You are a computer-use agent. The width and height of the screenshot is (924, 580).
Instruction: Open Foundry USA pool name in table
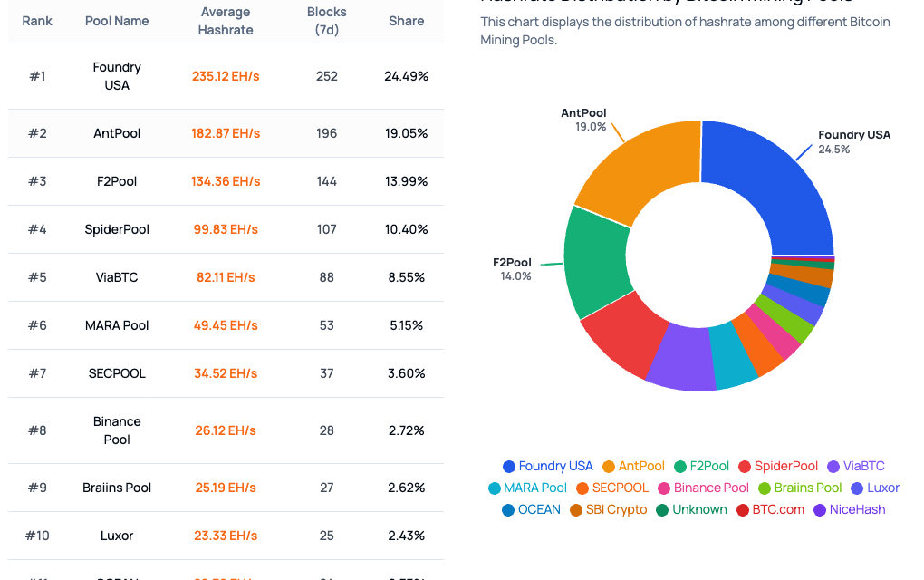click(117, 76)
